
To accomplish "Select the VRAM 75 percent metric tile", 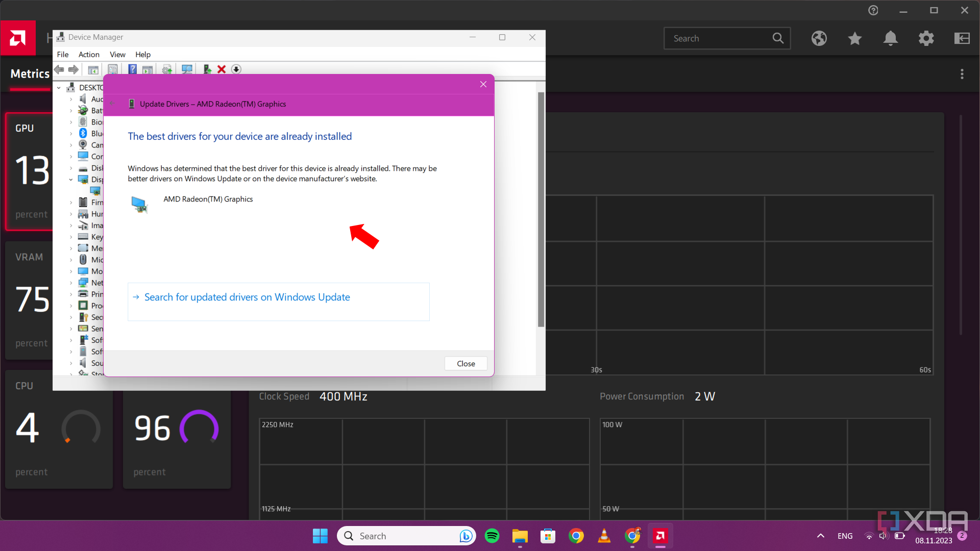I will point(29,300).
